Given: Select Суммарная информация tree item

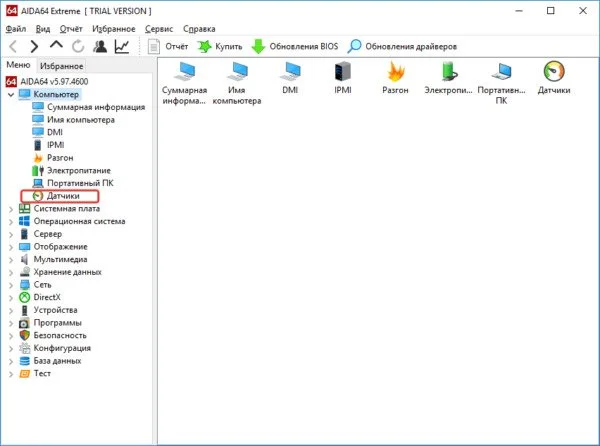Looking at the screenshot, I should click(96, 107).
